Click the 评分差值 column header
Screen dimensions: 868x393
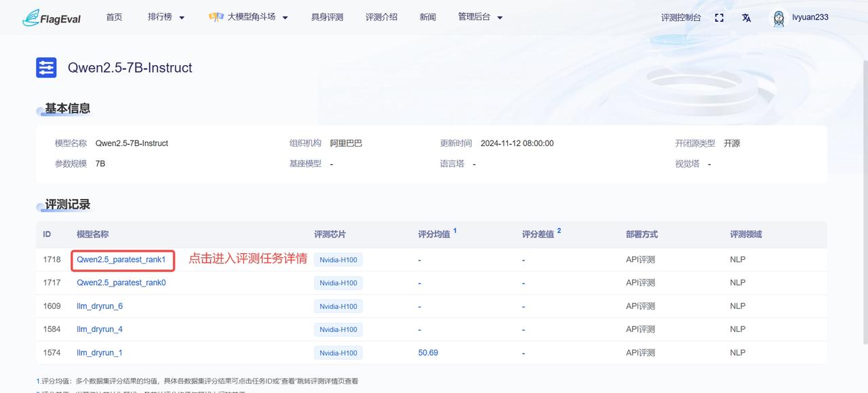click(538, 234)
